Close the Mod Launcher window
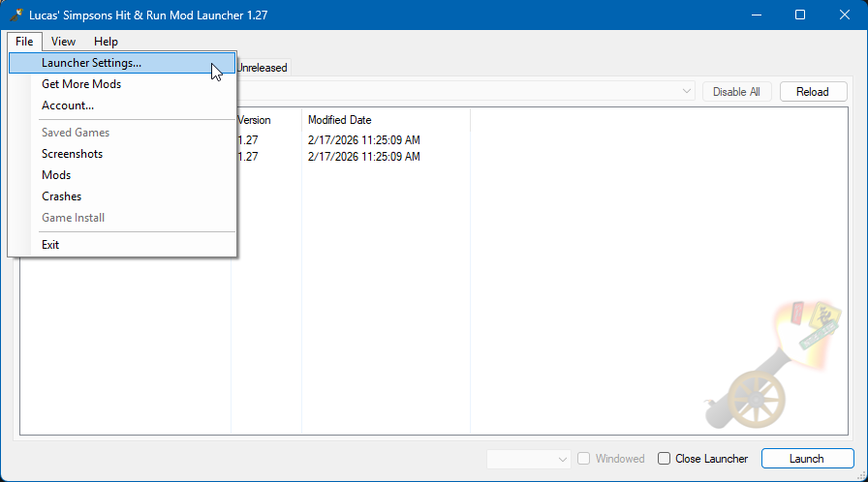 pyautogui.click(x=844, y=15)
